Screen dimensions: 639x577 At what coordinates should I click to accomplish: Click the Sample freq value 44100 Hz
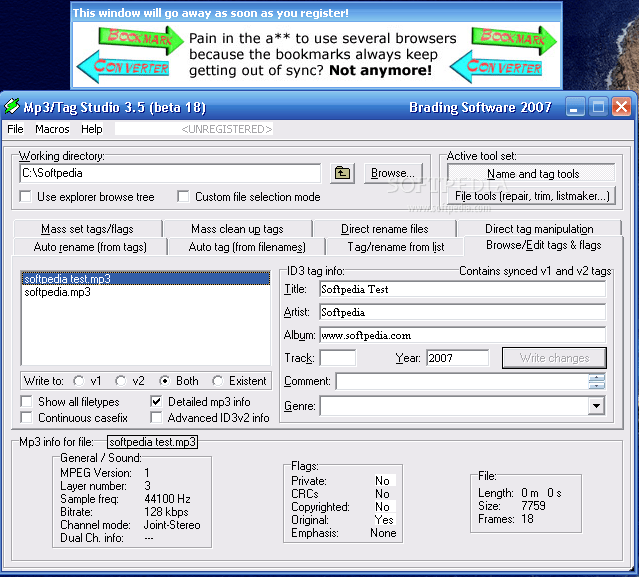[167, 499]
